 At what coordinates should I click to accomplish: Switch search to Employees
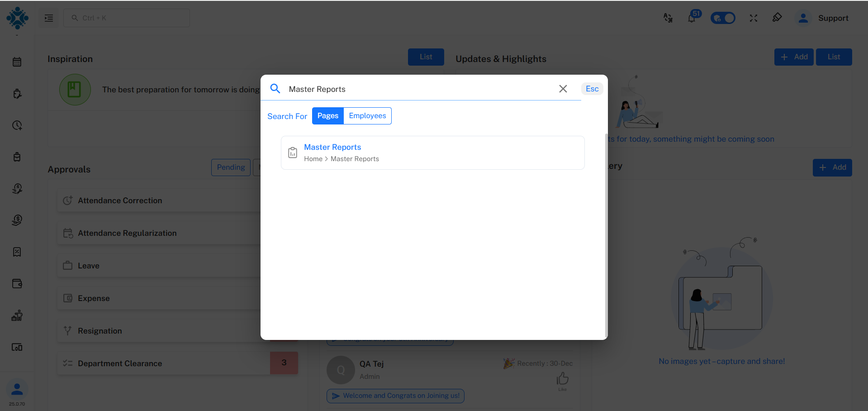(367, 116)
